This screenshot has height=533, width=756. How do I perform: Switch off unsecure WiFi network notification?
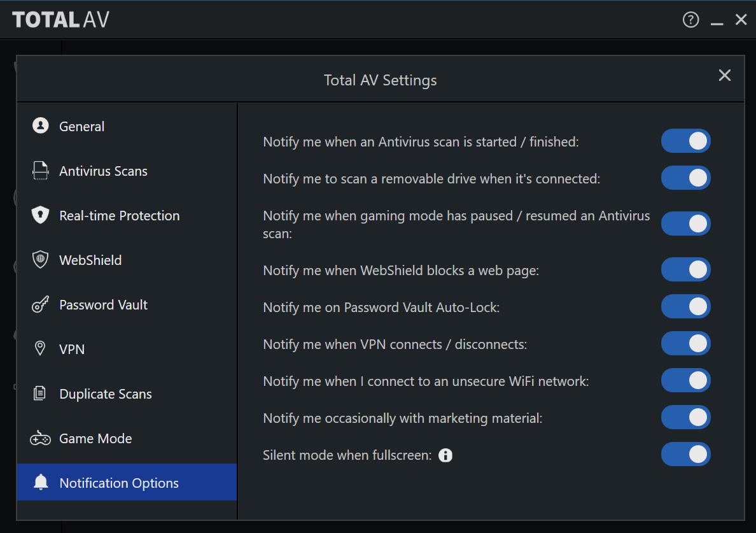pos(685,381)
